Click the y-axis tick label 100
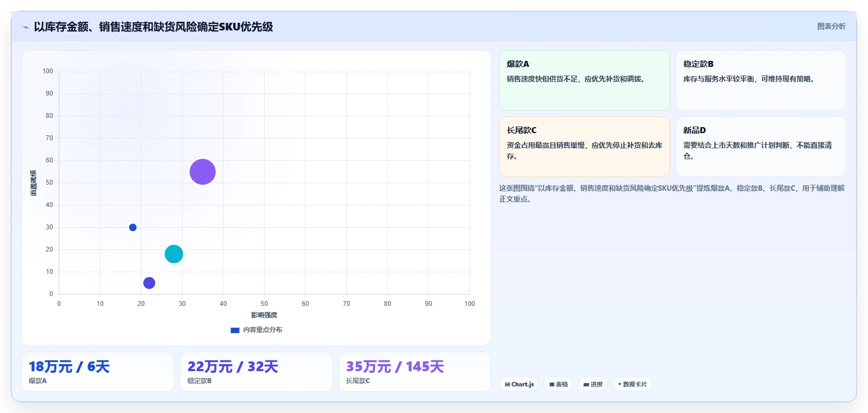Image resolution: width=868 pixels, height=413 pixels. tap(48, 71)
